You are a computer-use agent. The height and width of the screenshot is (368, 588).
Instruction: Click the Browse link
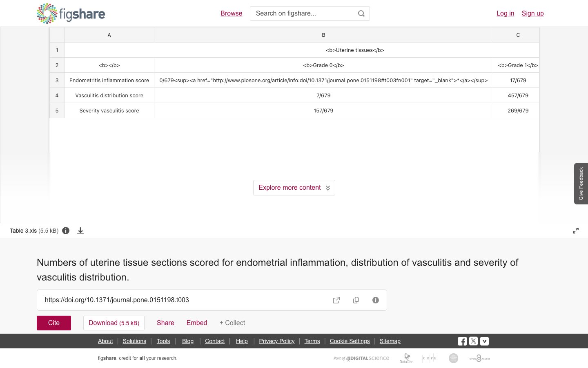click(x=232, y=13)
